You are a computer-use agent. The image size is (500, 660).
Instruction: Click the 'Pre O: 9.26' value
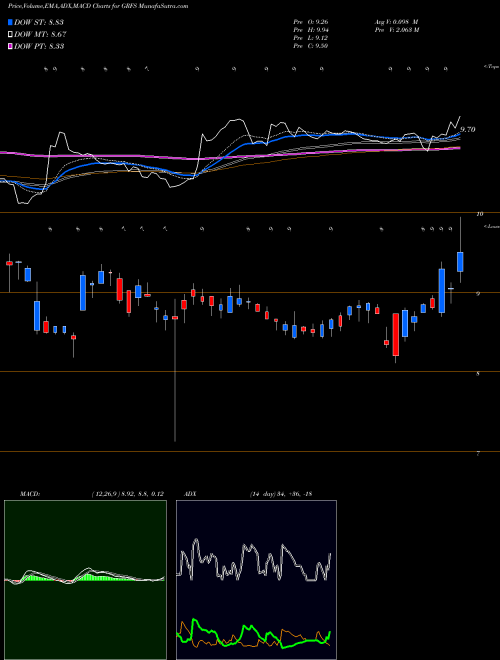(x=311, y=22)
